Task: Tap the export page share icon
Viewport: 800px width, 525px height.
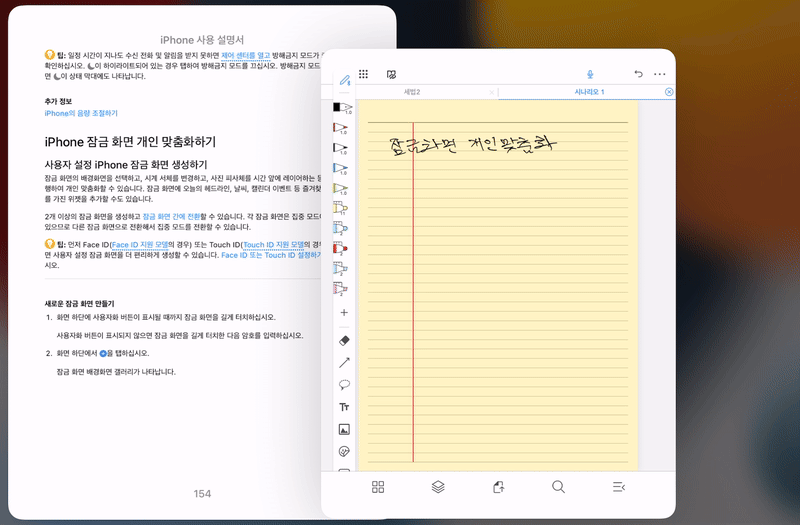Action: [498, 487]
